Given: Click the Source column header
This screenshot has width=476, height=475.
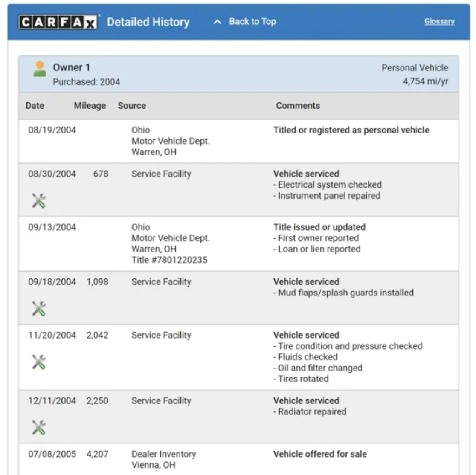Looking at the screenshot, I should (132, 106).
